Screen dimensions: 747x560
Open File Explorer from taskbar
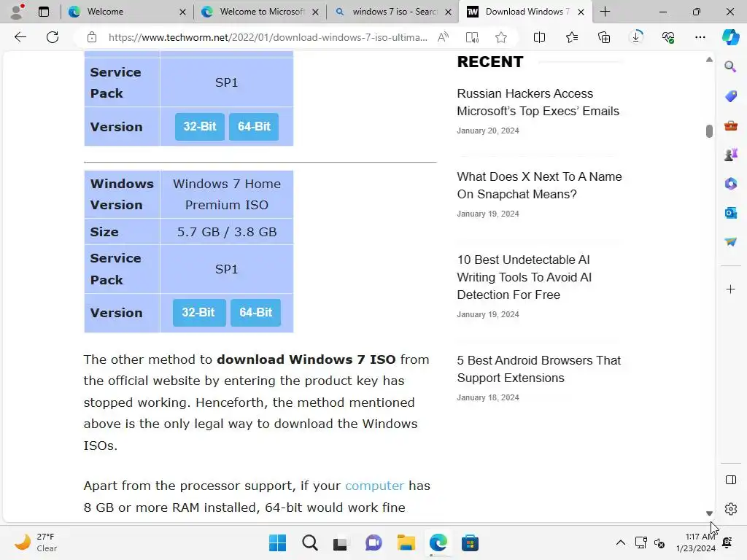pyautogui.click(x=406, y=542)
